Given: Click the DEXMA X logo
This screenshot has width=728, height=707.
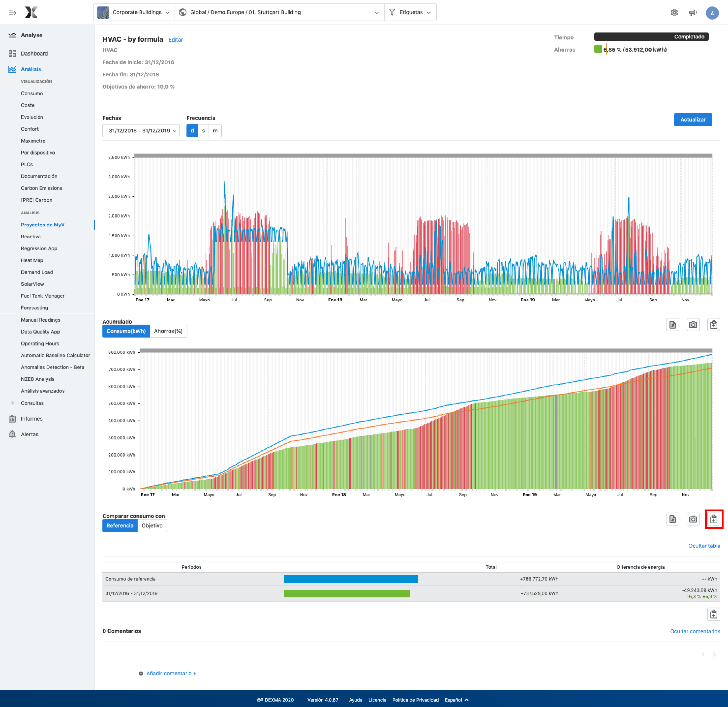Looking at the screenshot, I should click(x=31, y=12).
